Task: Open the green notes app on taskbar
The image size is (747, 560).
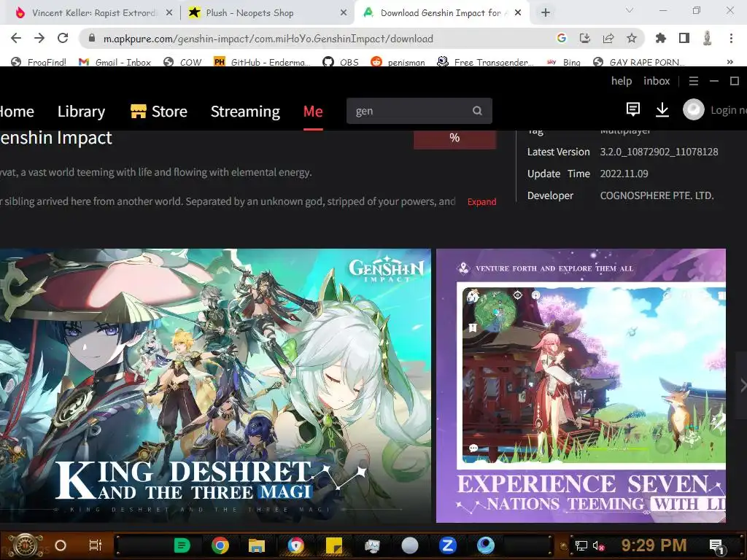Action: point(182,545)
